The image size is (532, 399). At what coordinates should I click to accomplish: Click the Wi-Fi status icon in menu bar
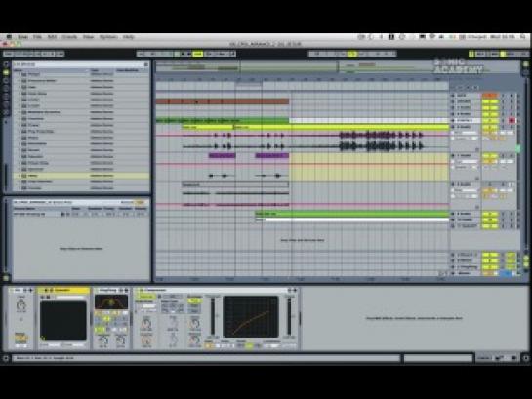pyautogui.click(x=431, y=37)
